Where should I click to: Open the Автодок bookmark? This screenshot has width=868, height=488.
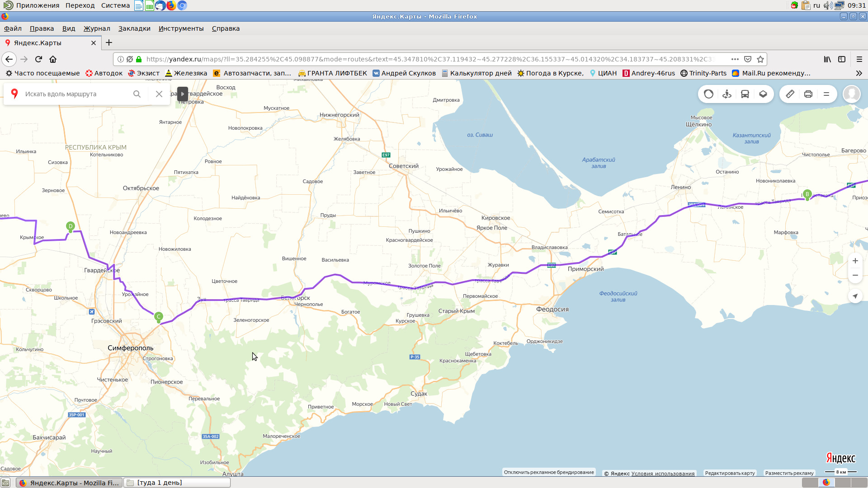pos(104,73)
